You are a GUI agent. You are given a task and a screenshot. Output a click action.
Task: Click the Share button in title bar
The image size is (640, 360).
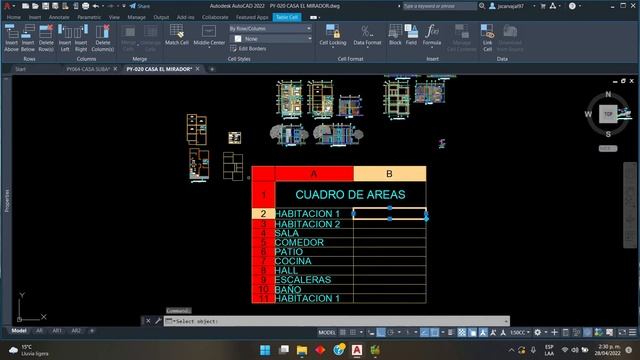(140, 6)
